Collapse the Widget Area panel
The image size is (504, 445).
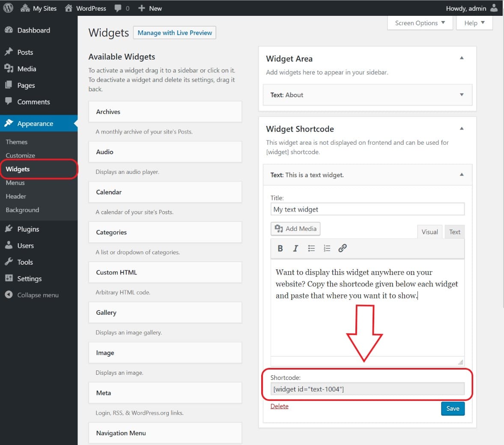(x=462, y=58)
